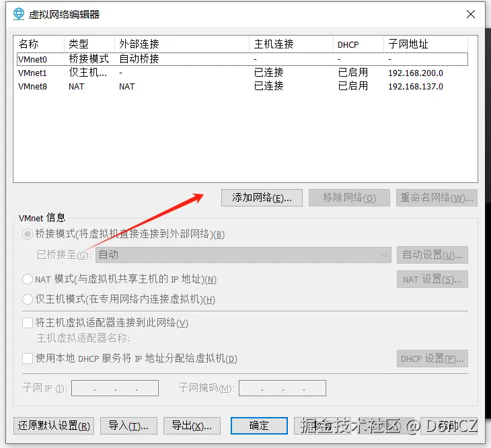Click the Virtual Network Editor globe icon
This screenshot has width=491, height=448.
[19, 14]
